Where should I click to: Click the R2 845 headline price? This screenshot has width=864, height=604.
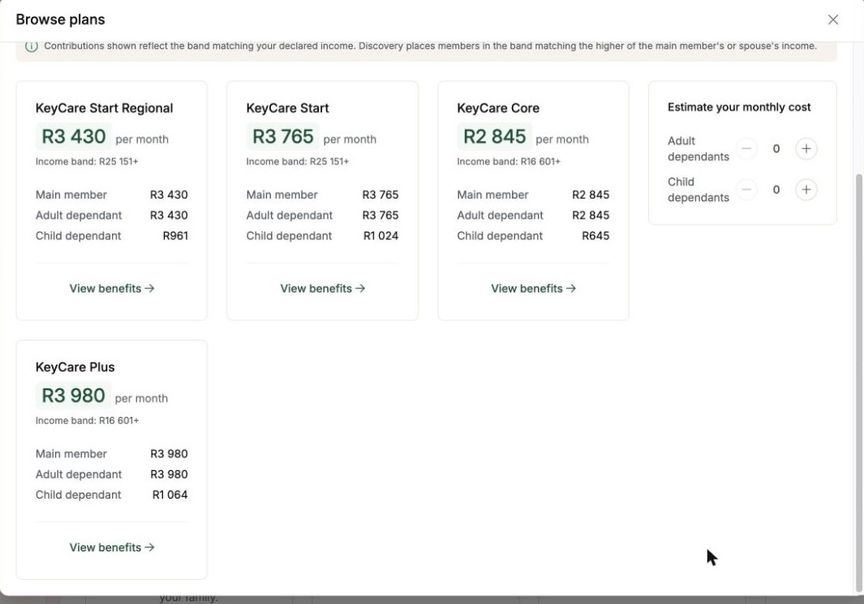tap(494, 136)
